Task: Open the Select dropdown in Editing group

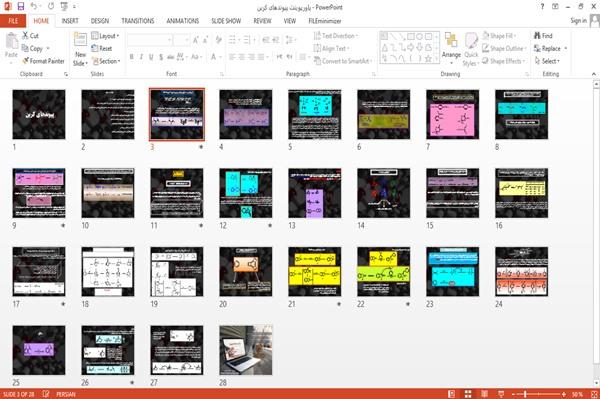Action: tap(547, 61)
